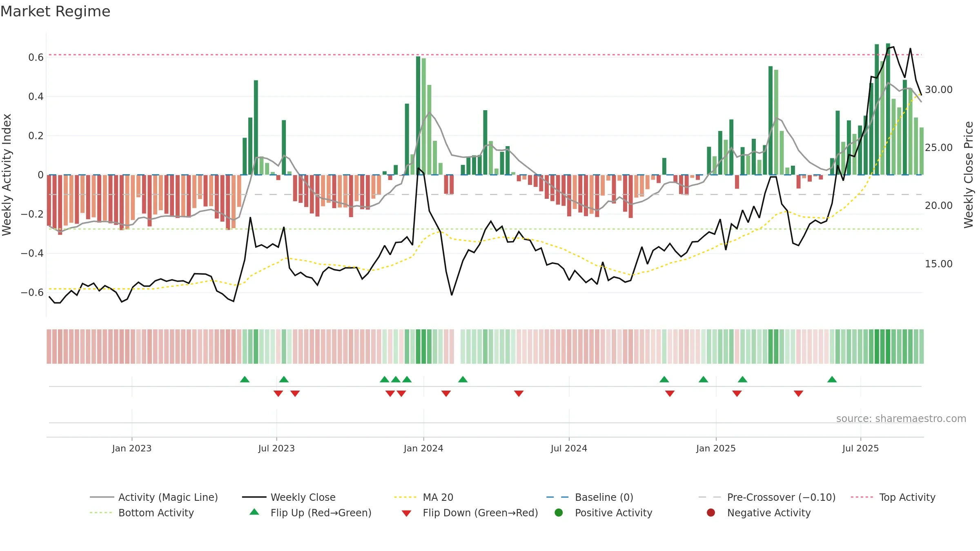Click the source: sharemaestro.com text
980x551 pixels.
tap(901, 419)
